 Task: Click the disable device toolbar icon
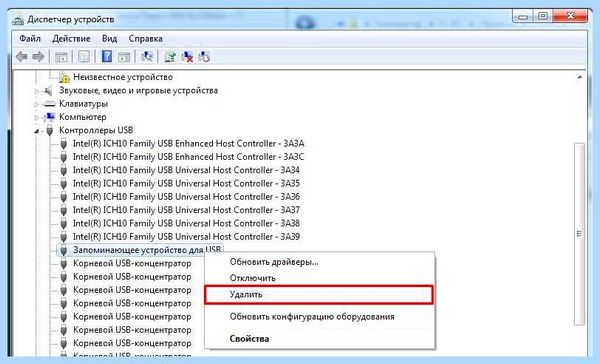point(204,57)
